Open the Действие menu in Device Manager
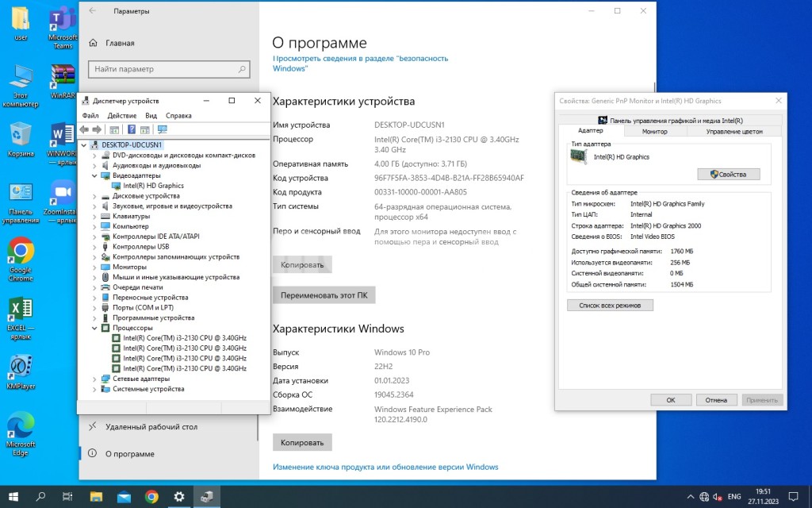This screenshot has width=812, height=508. pyautogui.click(x=122, y=116)
